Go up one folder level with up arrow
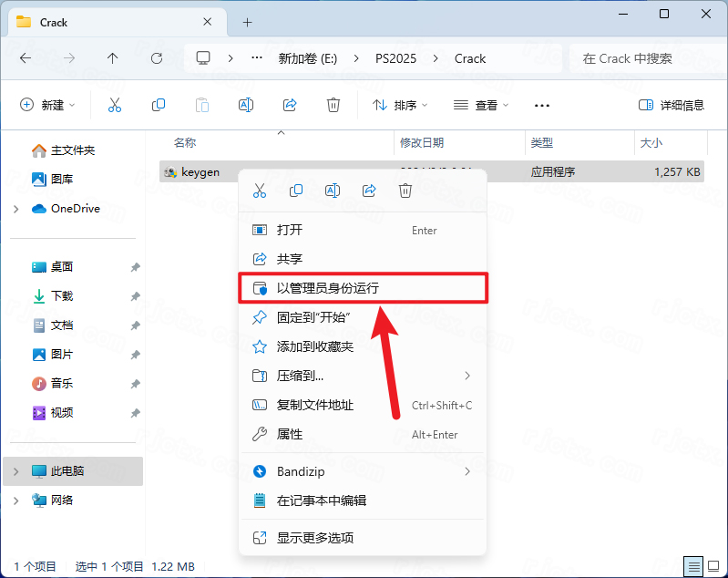 click(113, 58)
